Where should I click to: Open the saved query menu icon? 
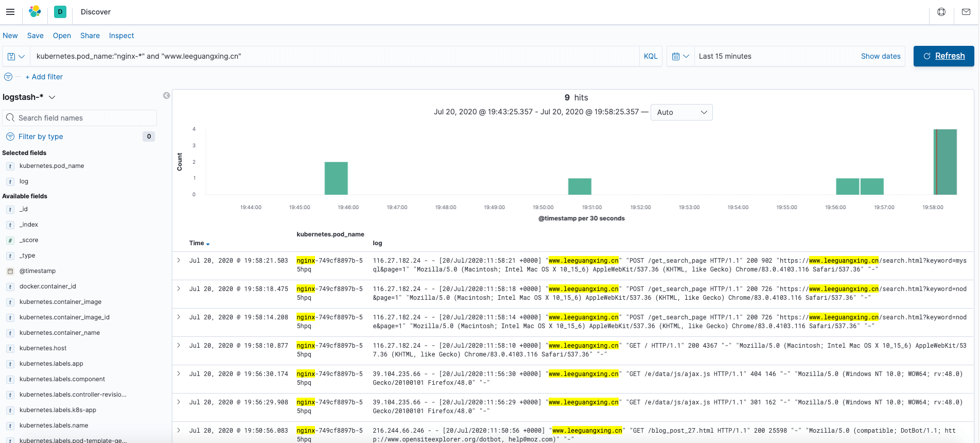pyautogui.click(x=16, y=57)
